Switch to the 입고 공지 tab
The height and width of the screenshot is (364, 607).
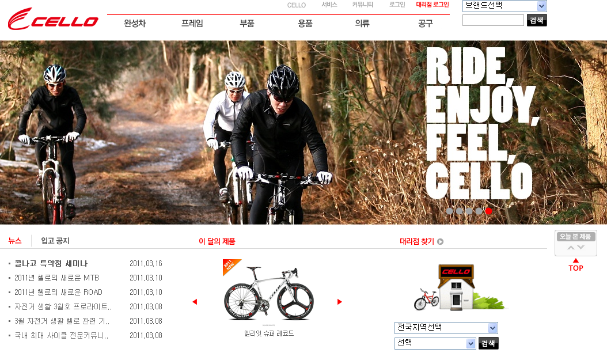[55, 241]
